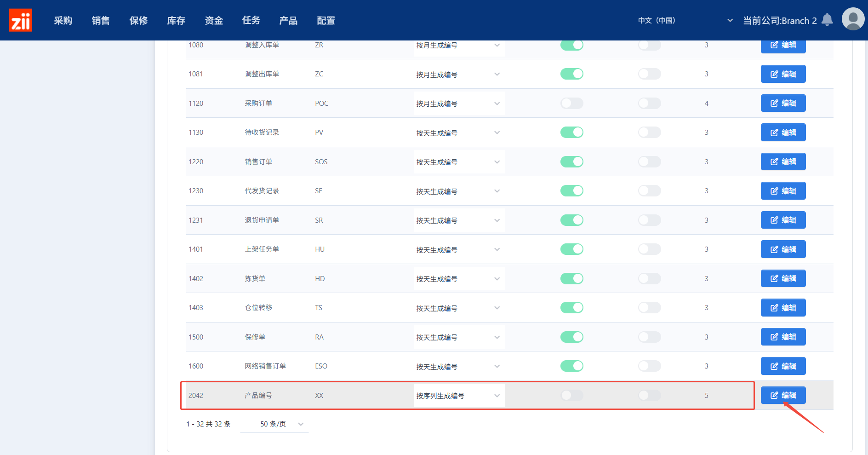The height and width of the screenshot is (455, 868).
Task: Toggle first switch in row 1402 拣货单
Action: [571, 278]
